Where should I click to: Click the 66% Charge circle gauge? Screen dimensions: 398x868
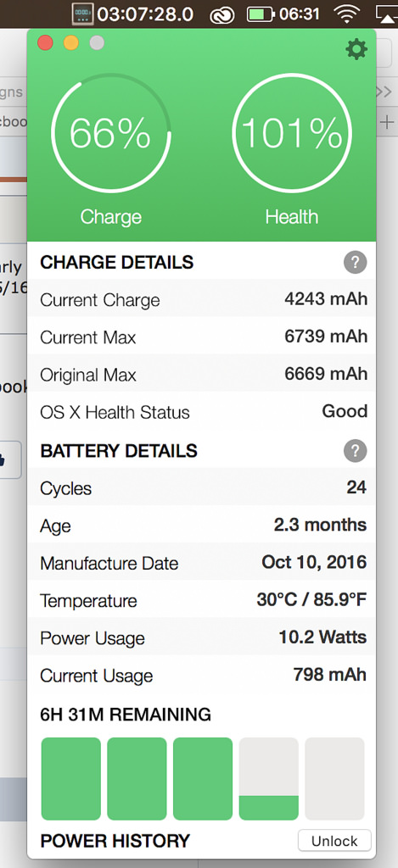(111, 133)
